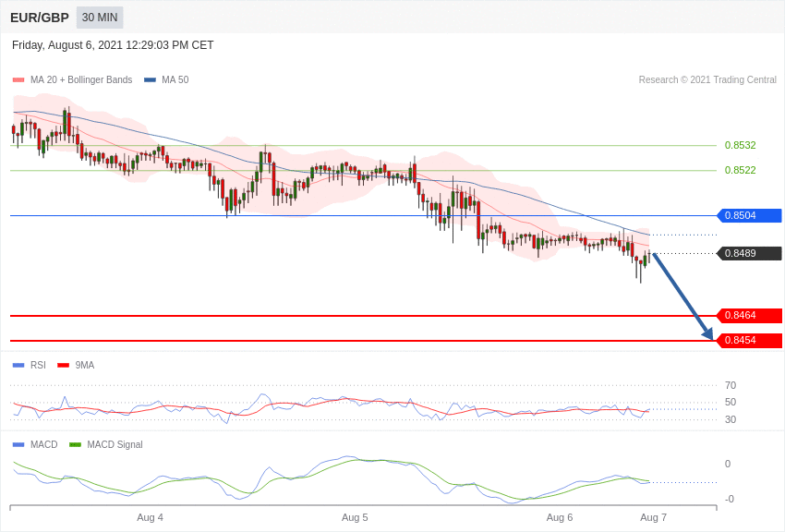
Task: Click the RSI 70 axis value
Action: point(731,385)
